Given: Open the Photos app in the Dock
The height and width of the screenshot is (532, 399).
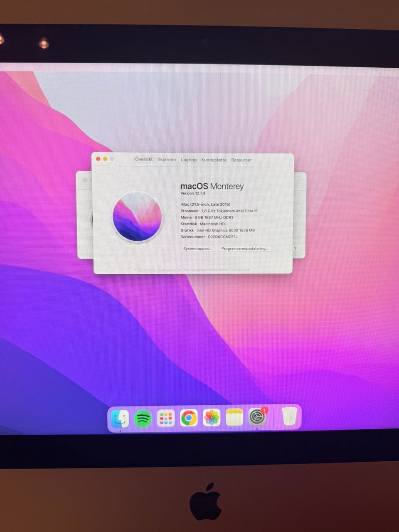Looking at the screenshot, I should 212,418.
